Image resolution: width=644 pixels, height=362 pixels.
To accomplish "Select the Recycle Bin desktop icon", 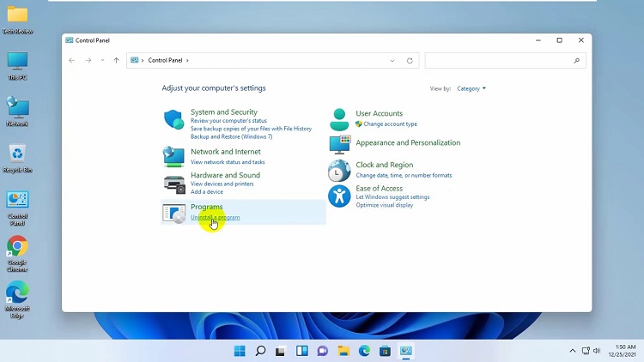I will pyautogui.click(x=17, y=159).
